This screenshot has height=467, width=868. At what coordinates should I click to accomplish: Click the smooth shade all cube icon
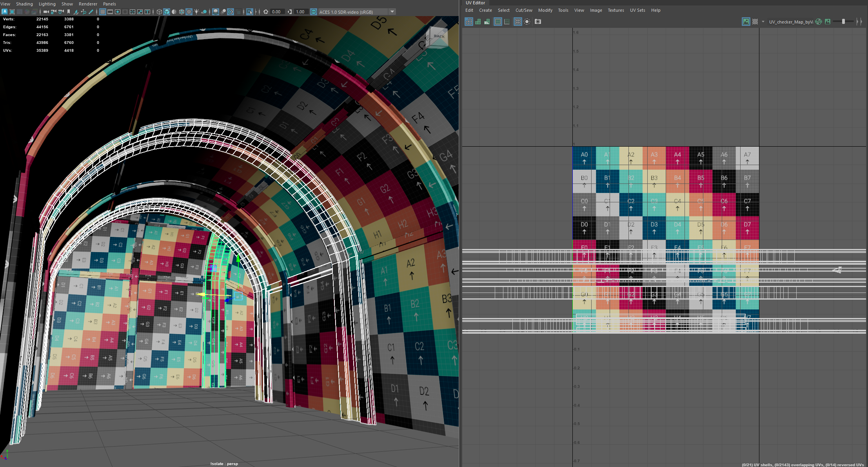tap(167, 12)
